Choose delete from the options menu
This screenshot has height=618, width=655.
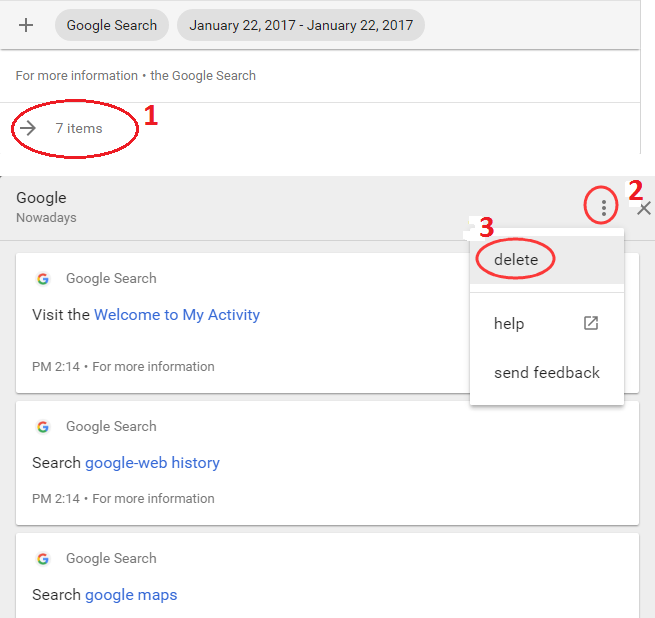[516, 260]
